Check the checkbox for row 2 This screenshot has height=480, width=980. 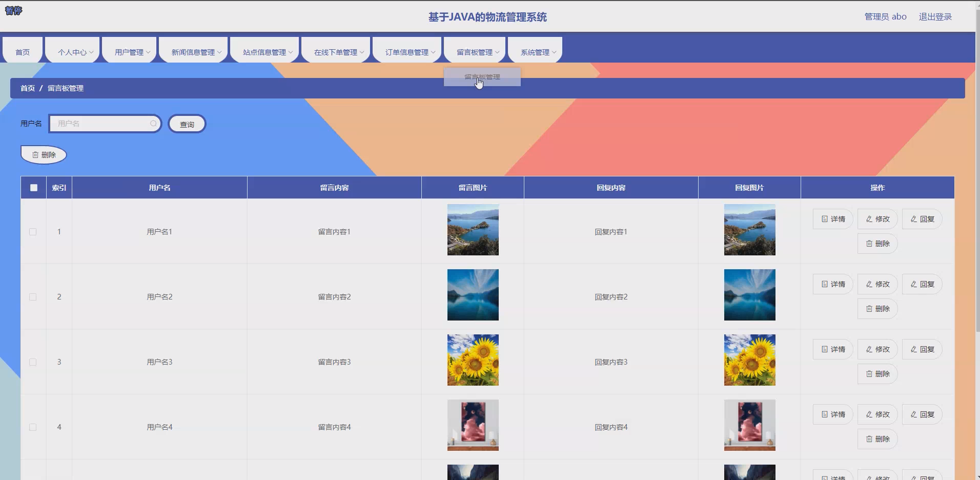[33, 297]
